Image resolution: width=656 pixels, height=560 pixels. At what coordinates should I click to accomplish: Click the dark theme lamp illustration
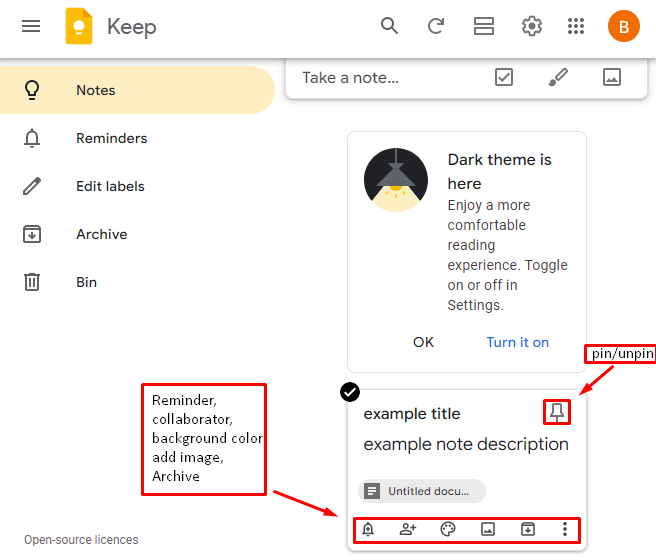pyautogui.click(x=396, y=180)
